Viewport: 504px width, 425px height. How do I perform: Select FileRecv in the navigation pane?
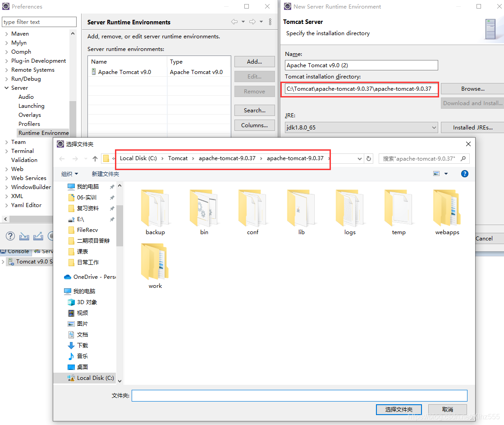(x=83, y=230)
